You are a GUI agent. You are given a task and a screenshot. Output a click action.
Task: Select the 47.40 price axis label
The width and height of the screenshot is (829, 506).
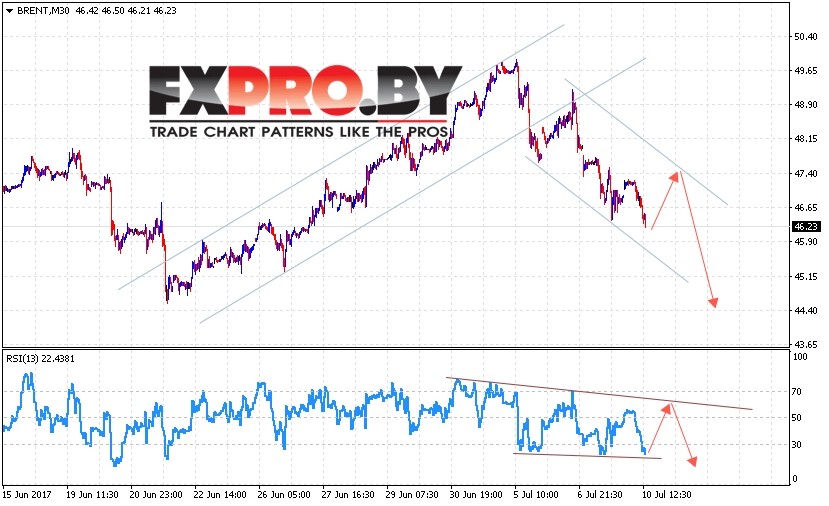pyautogui.click(x=806, y=173)
